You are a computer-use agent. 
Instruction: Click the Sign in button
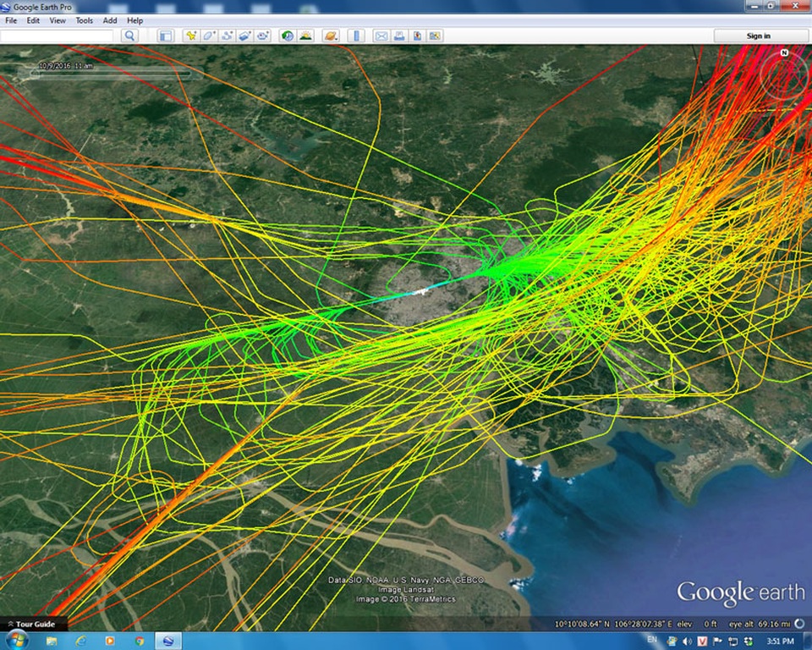tap(758, 36)
